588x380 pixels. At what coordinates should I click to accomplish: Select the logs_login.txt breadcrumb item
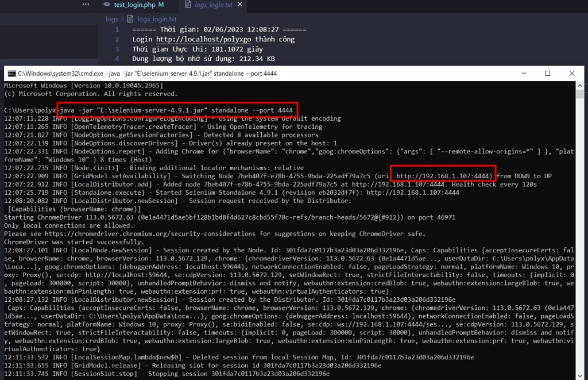click(157, 19)
